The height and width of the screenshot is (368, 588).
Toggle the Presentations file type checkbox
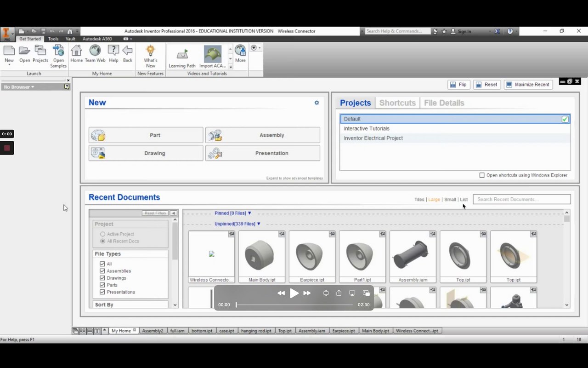pos(102,292)
